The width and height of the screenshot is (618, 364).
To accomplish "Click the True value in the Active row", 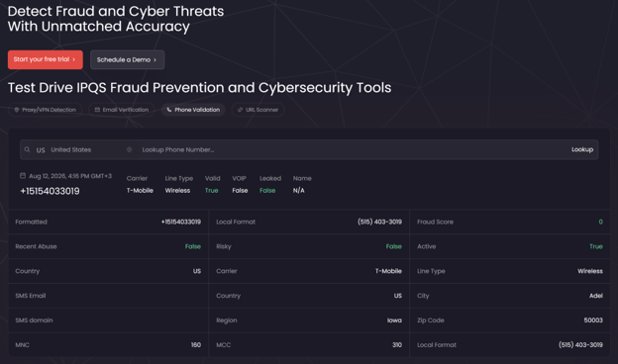I will 596,246.
